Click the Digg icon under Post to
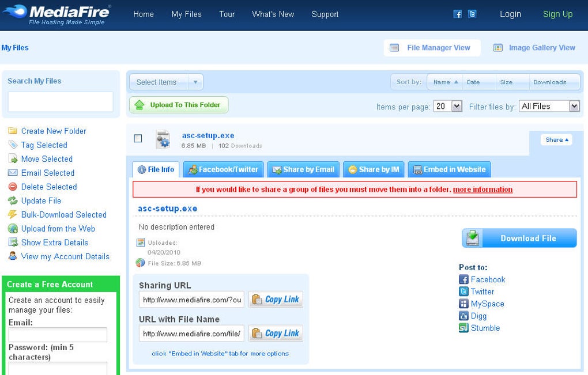 [463, 316]
